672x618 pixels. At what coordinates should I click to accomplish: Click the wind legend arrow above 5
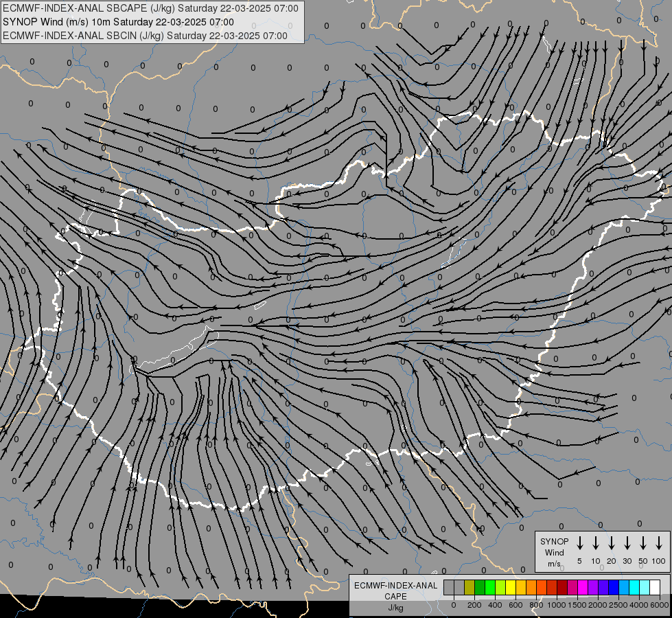579,543
